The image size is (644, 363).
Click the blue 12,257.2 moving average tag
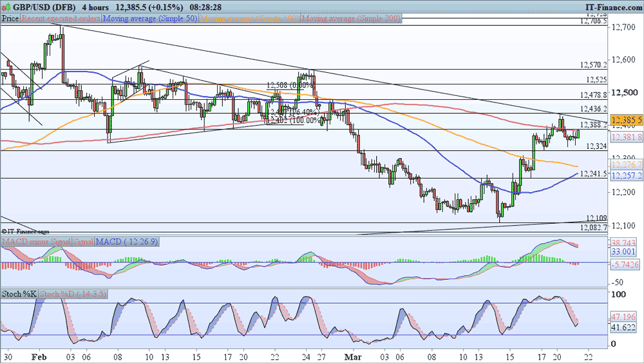coord(627,175)
